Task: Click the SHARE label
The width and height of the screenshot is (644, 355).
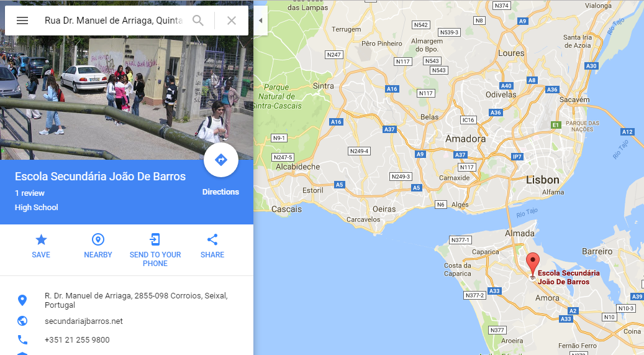Action: [x=212, y=255]
